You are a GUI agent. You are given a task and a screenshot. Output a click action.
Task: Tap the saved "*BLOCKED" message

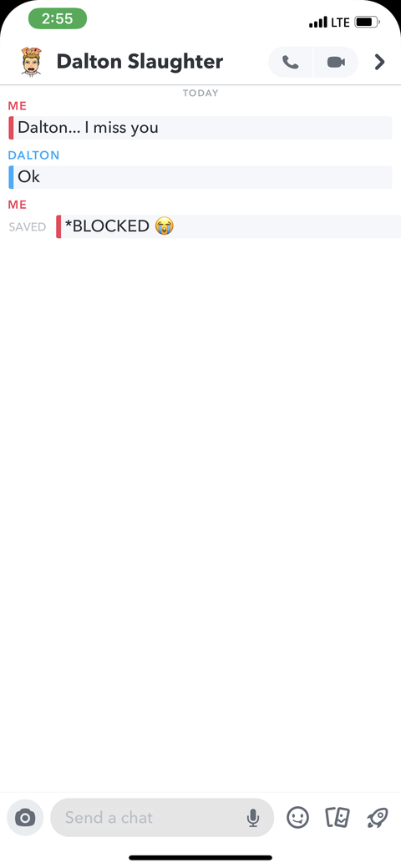pyautogui.click(x=228, y=226)
